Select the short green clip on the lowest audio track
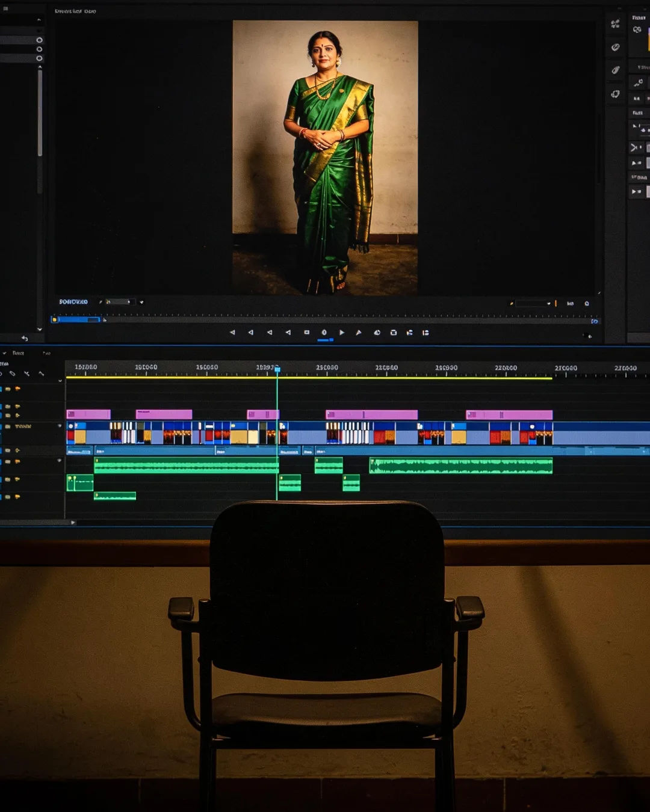650x812 pixels. [x=115, y=496]
